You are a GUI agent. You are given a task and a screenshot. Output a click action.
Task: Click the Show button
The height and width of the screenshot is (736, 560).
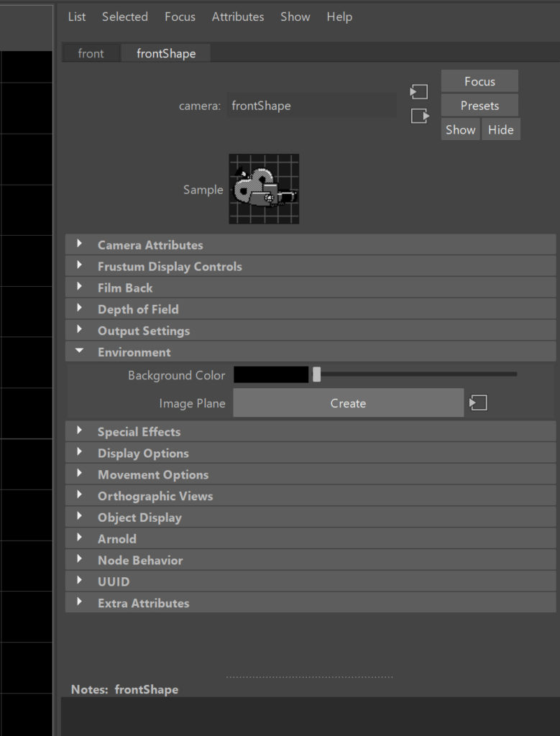[x=461, y=129]
